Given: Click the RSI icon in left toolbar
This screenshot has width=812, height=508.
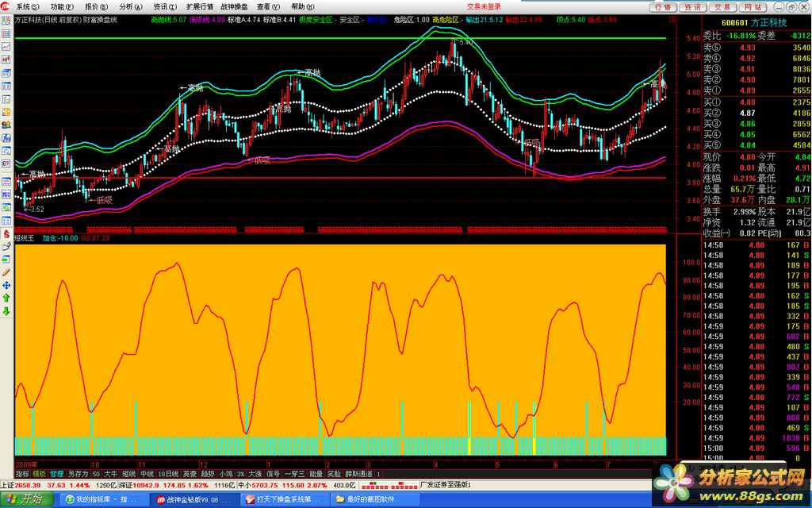Looking at the screenshot, I should tap(6, 195).
